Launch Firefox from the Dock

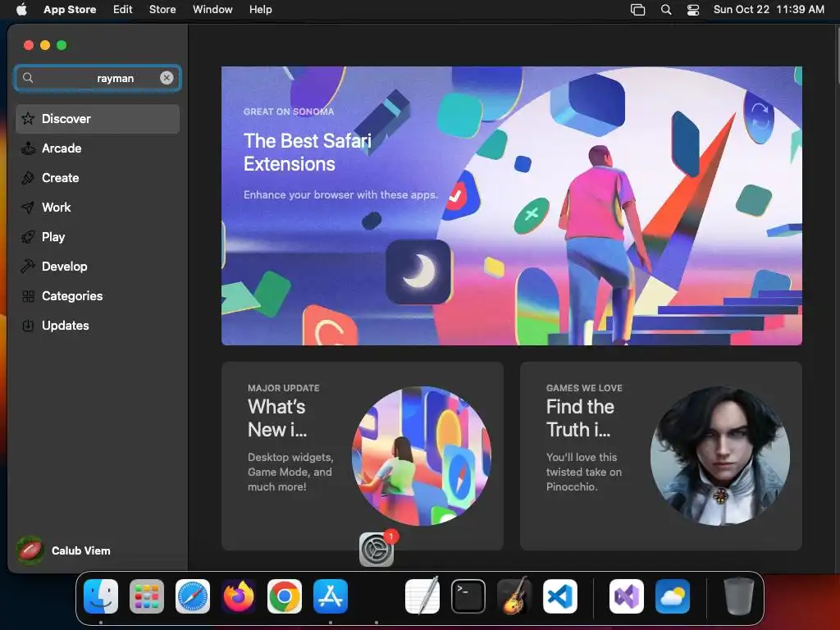(x=239, y=596)
